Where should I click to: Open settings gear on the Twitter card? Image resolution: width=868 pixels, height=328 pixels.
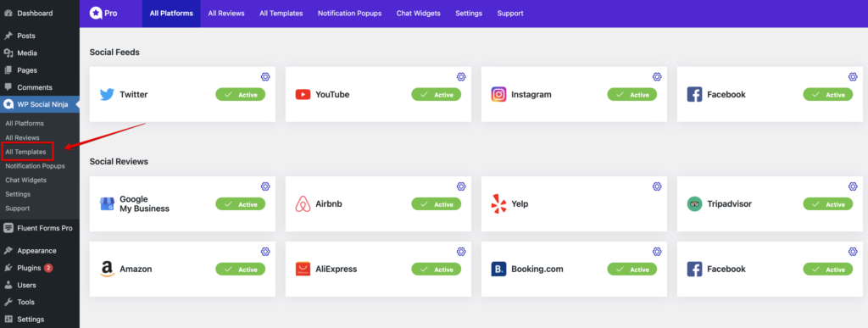click(265, 77)
